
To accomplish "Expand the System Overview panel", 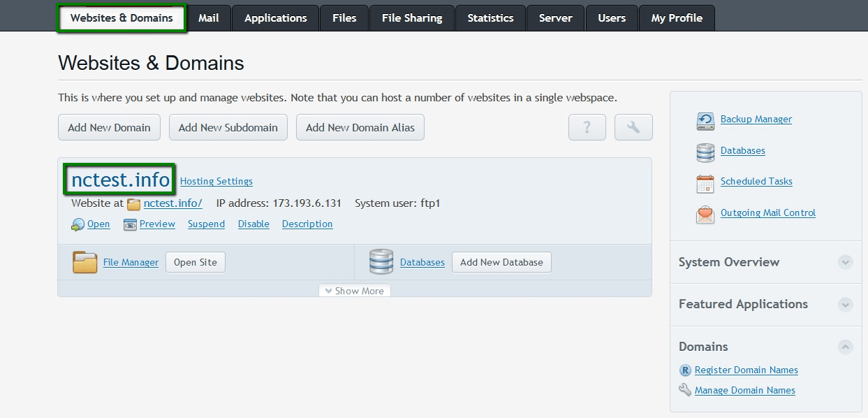I will pos(845,262).
